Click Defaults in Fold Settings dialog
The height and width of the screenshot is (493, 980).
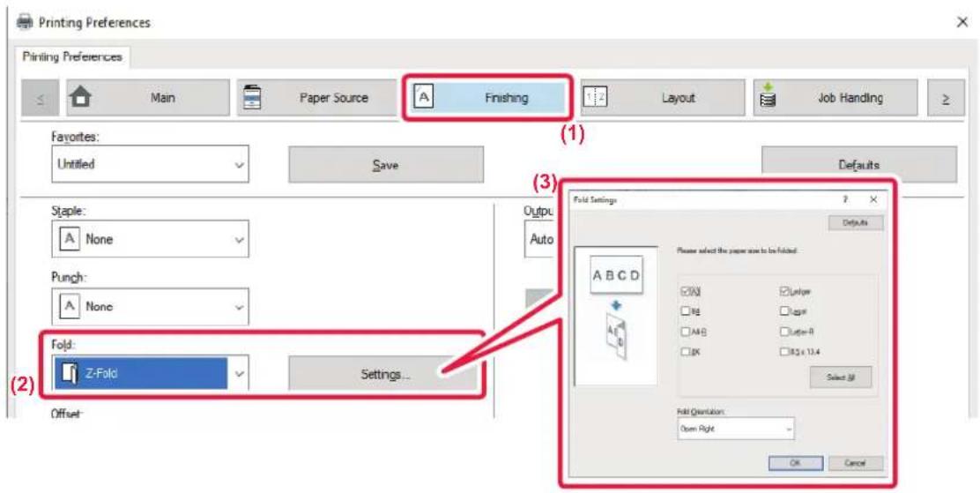pyautogui.click(x=856, y=222)
